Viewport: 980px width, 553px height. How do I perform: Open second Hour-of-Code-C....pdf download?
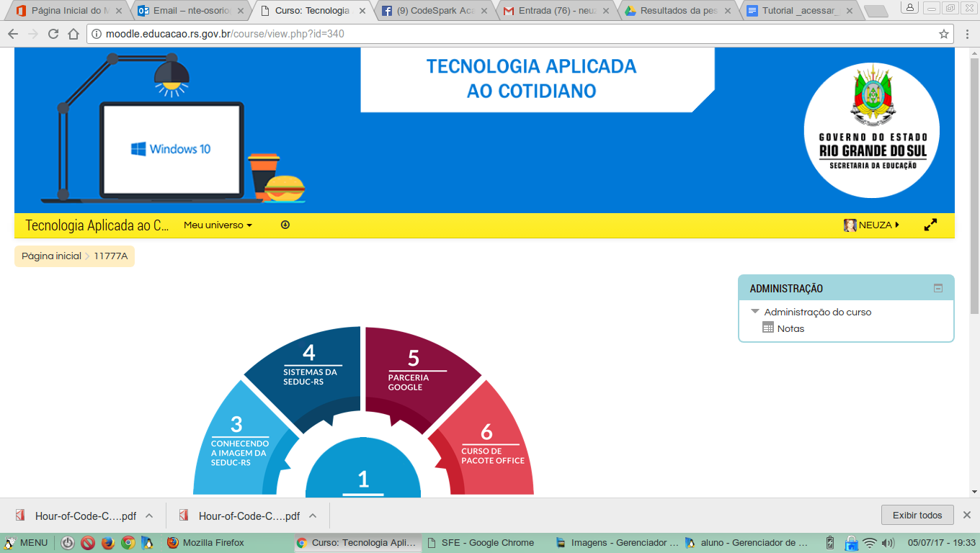click(239, 516)
